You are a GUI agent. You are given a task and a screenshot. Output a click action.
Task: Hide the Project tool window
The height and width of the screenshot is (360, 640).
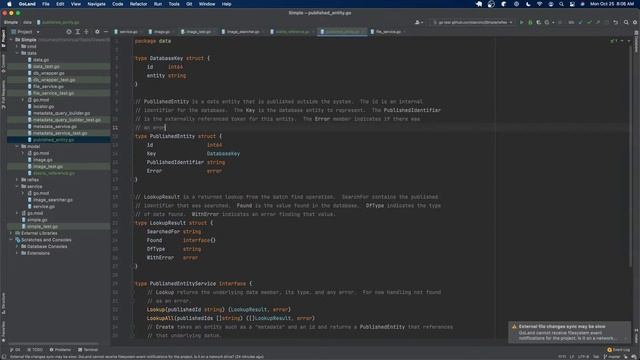click(106, 32)
